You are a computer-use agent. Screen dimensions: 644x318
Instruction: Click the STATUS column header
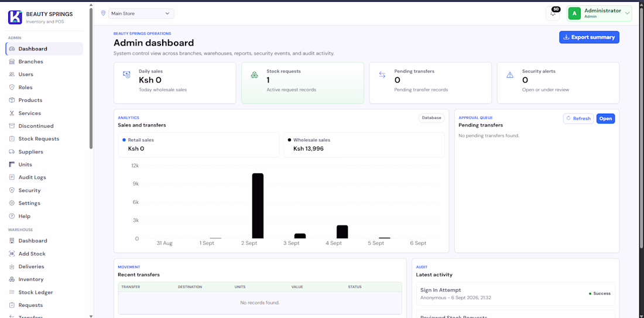[355, 287]
